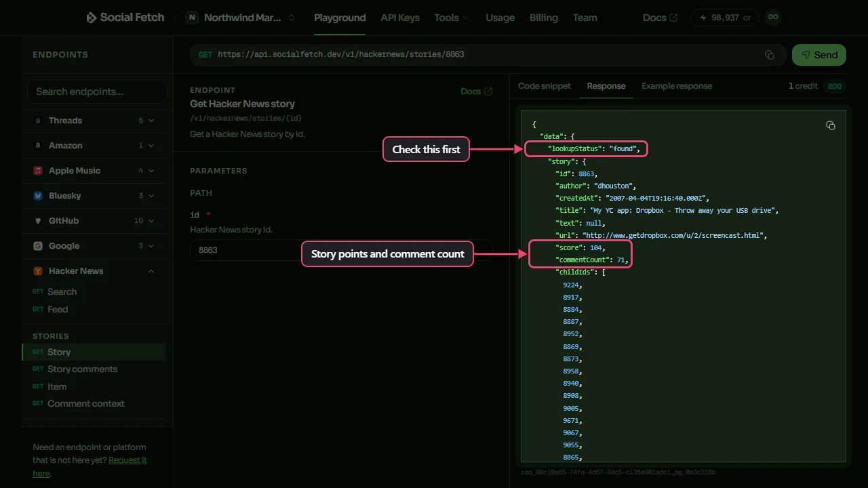The image size is (868, 488).
Task: Open the Tools dropdown menu
Action: (x=452, y=18)
